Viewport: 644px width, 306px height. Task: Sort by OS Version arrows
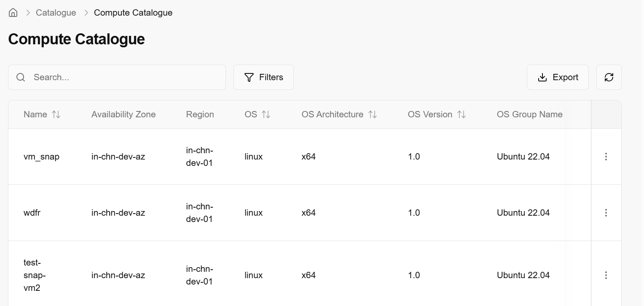tap(462, 114)
